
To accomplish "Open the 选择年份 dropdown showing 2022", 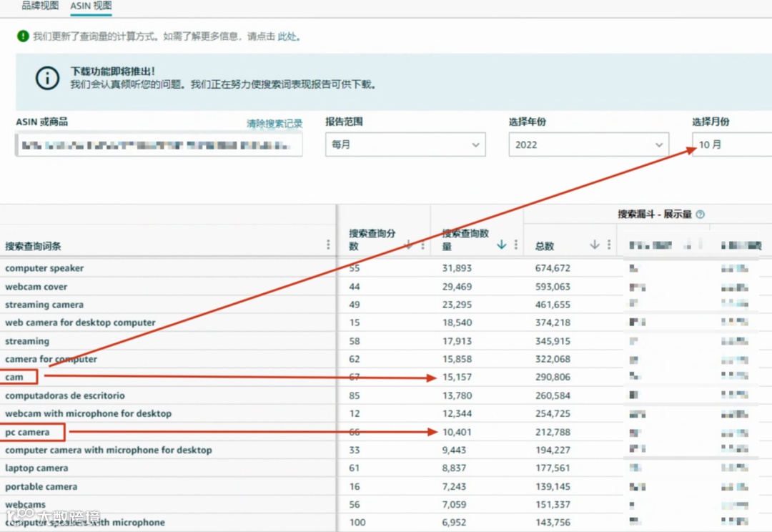I will (588, 144).
